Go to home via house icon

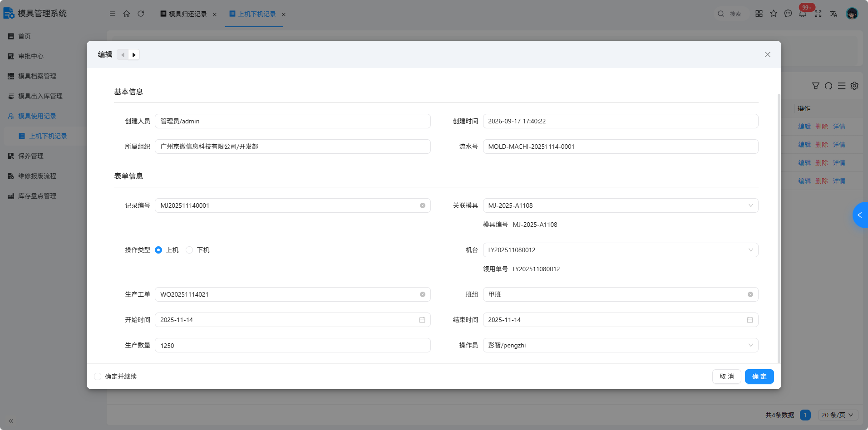(x=127, y=14)
